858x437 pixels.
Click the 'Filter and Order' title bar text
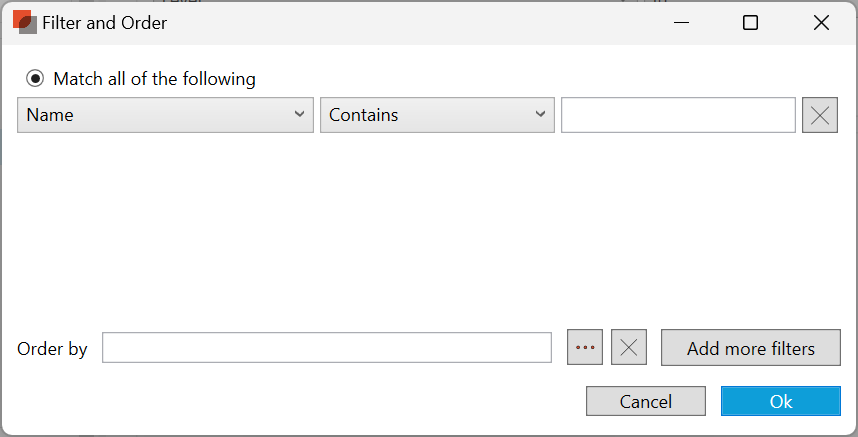click(104, 22)
